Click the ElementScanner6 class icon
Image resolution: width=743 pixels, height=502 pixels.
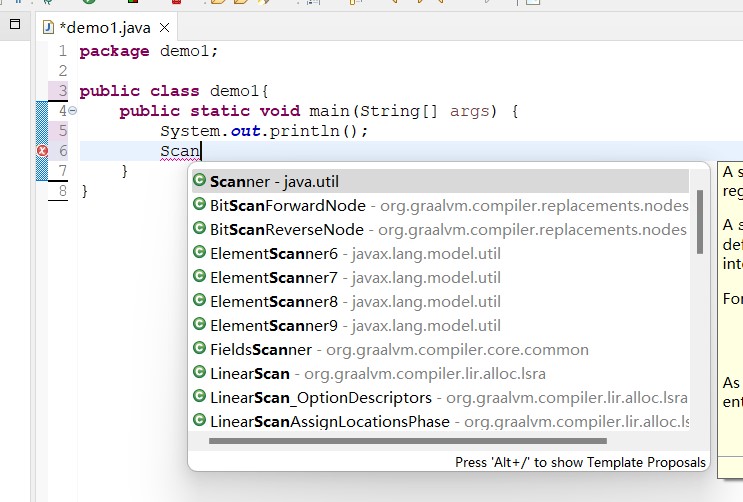tap(199, 252)
